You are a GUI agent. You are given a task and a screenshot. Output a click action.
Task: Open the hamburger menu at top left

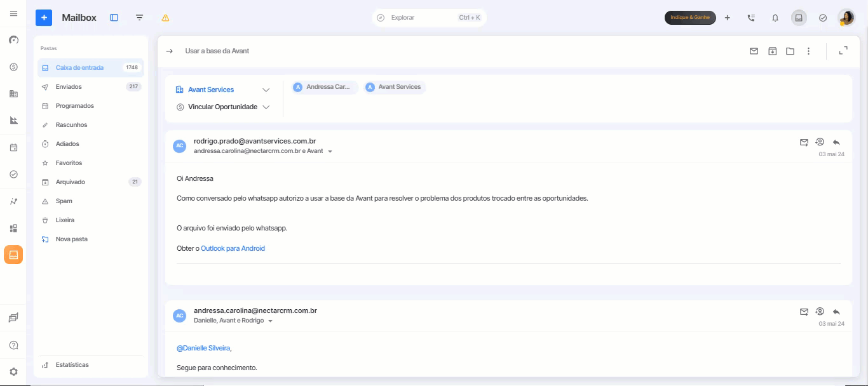coord(13,13)
